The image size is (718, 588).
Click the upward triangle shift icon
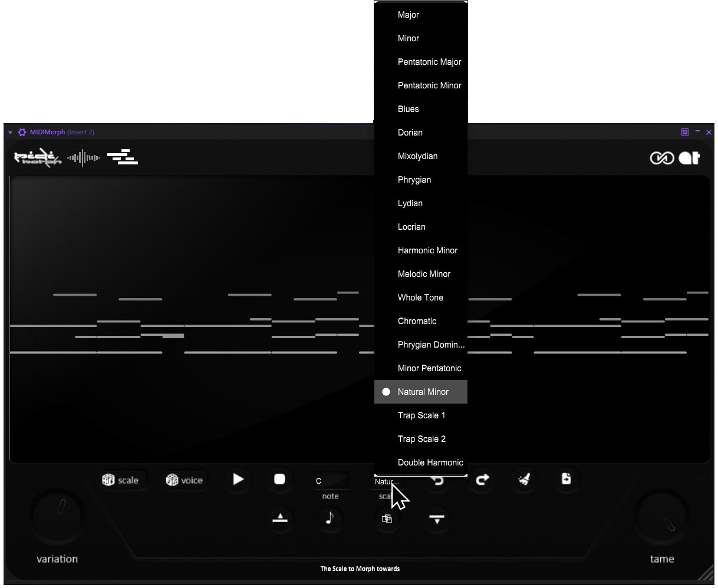click(x=280, y=518)
